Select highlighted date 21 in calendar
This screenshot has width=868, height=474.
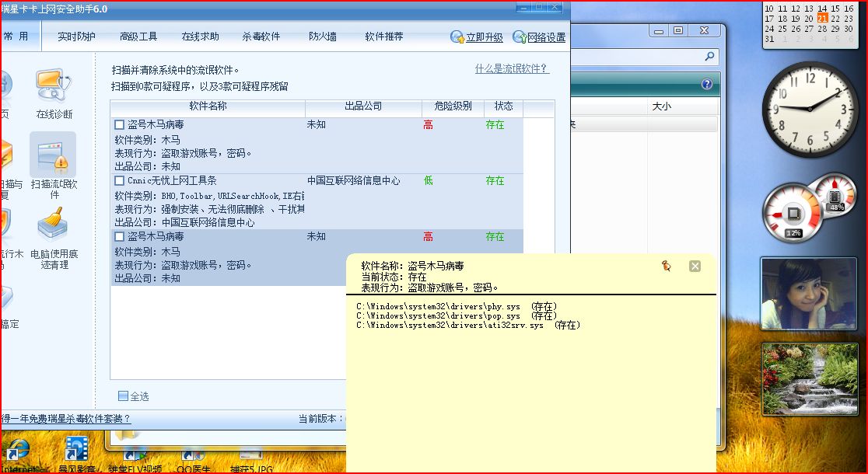(823, 19)
